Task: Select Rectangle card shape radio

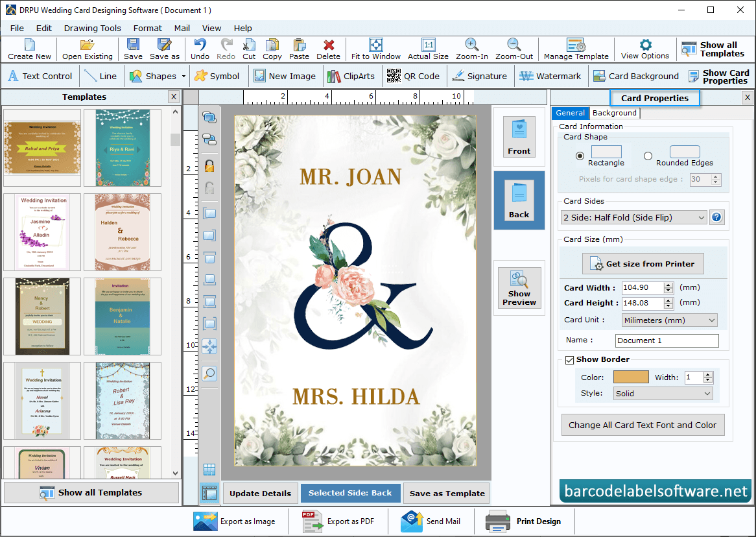Action: click(580, 156)
